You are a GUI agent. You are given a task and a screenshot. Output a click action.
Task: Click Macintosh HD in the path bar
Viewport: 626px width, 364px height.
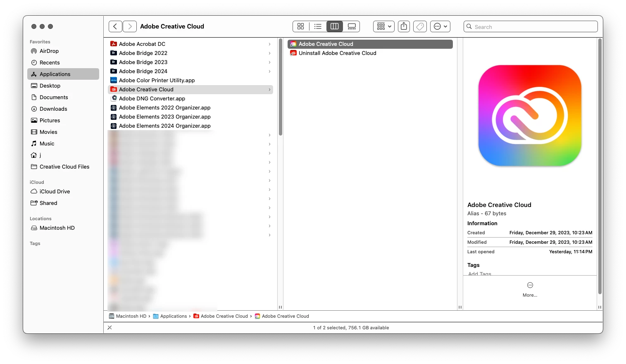point(128,316)
